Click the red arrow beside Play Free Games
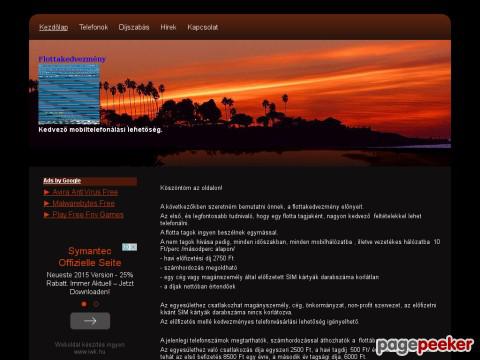The image size is (480, 360). tap(47, 215)
